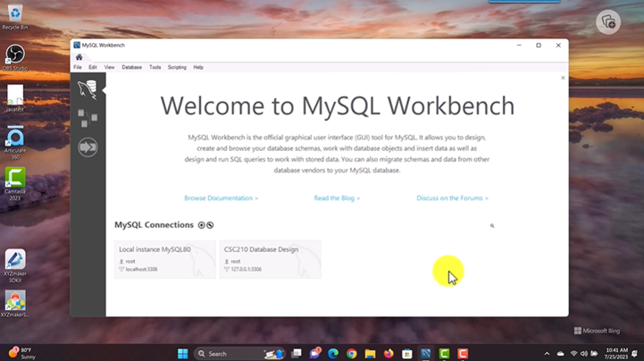Open File Explorer from the taskbar
The image size is (644, 361).
[x=370, y=354]
